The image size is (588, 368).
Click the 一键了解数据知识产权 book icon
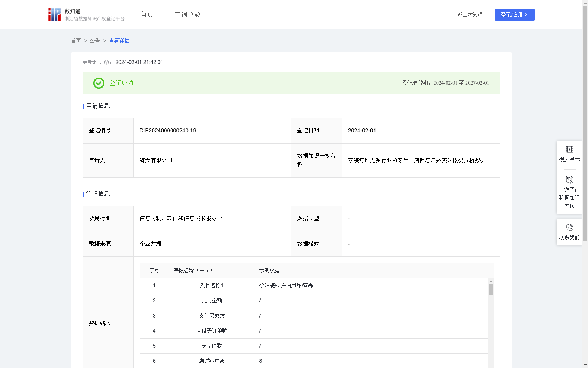[x=569, y=180]
